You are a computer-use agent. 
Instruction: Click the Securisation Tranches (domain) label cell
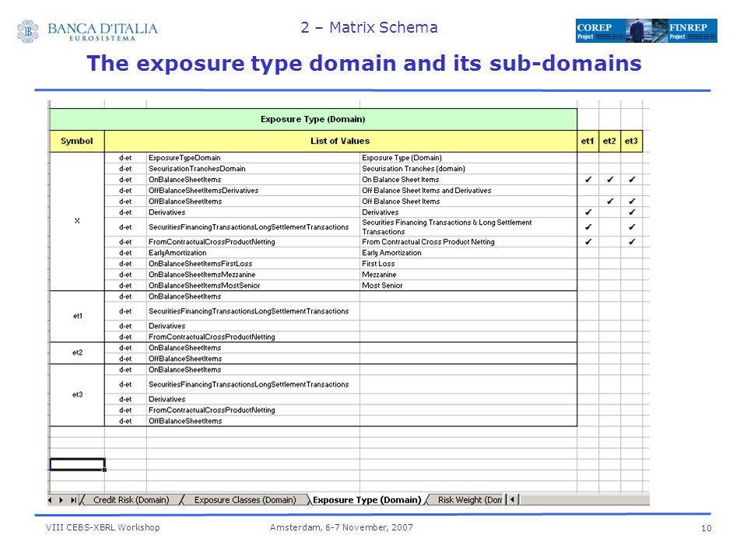point(468,169)
